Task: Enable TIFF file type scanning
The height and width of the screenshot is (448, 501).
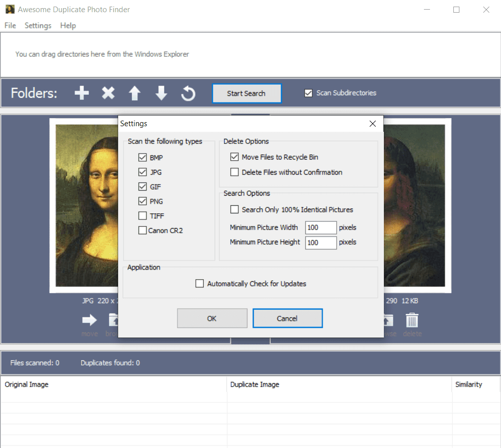Action: [142, 216]
